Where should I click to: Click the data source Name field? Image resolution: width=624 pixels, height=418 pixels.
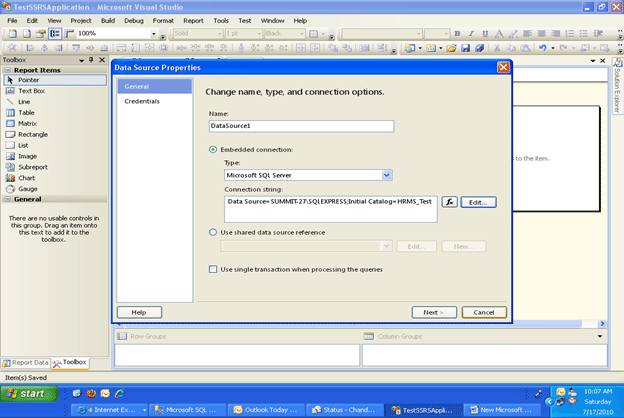[x=302, y=126]
